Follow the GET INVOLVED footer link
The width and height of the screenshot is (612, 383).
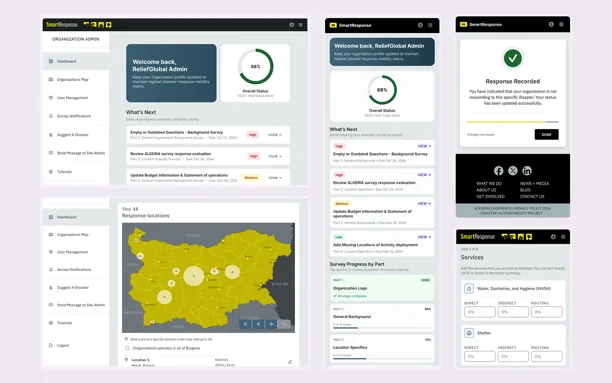(490, 196)
